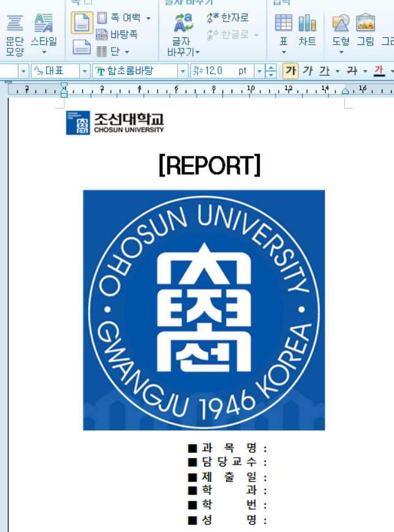Toggle underline 가 formatting
The image size is (394, 532).
[x=325, y=71]
